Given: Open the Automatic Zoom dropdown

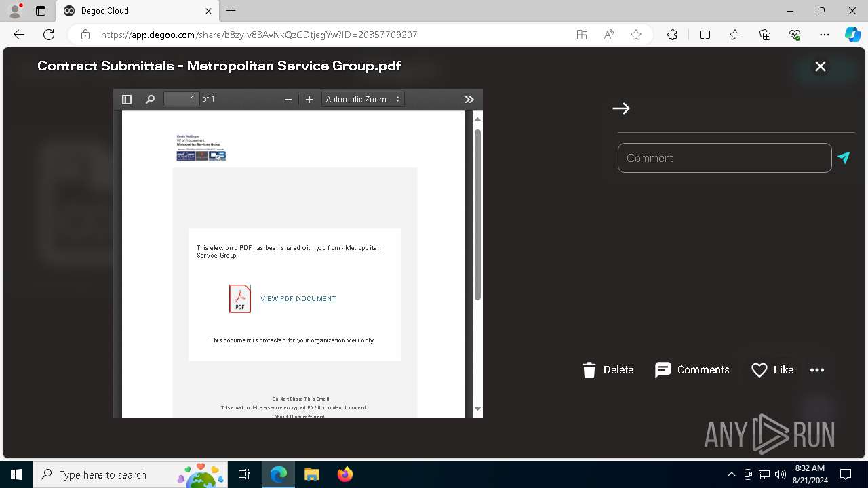Looking at the screenshot, I should [x=363, y=100].
